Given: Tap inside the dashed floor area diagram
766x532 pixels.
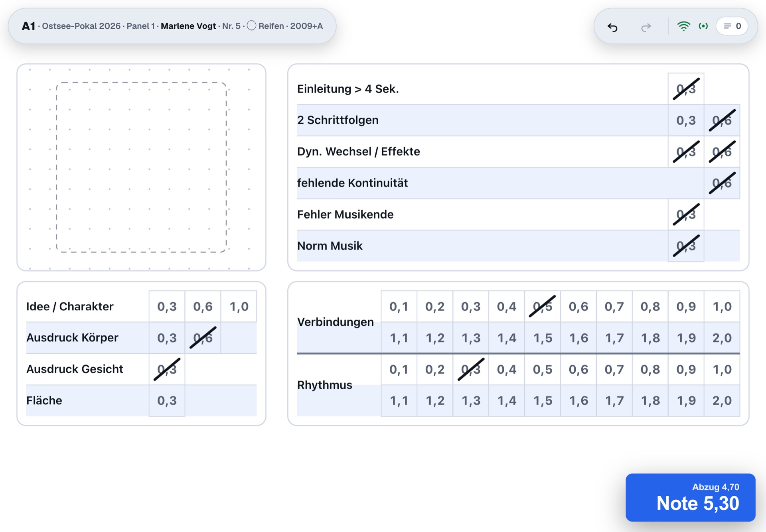Looking at the screenshot, I should coord(141,167).
